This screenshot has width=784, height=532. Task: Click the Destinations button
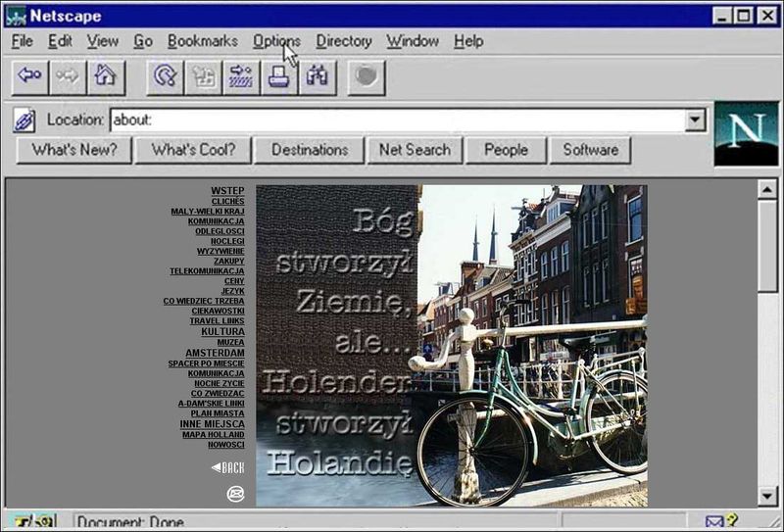click(310, 150)
